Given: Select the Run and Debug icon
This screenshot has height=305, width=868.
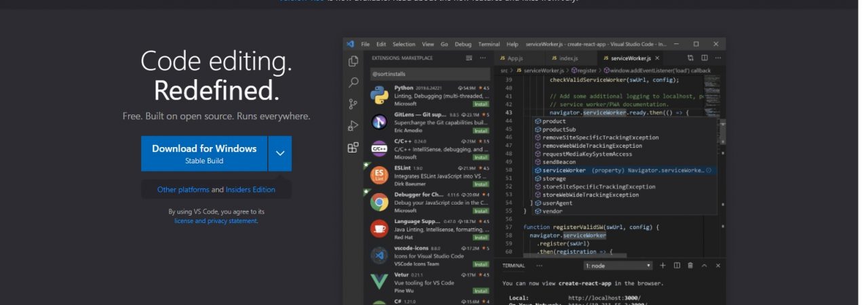Looking at the screenshot, I should click(353, 126).
